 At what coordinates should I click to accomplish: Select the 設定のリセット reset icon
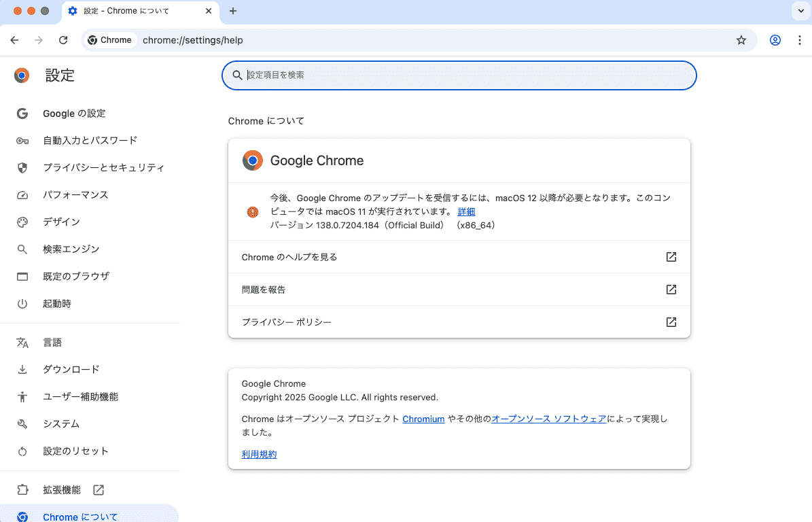pyautogui.click(x=22, y=451)
